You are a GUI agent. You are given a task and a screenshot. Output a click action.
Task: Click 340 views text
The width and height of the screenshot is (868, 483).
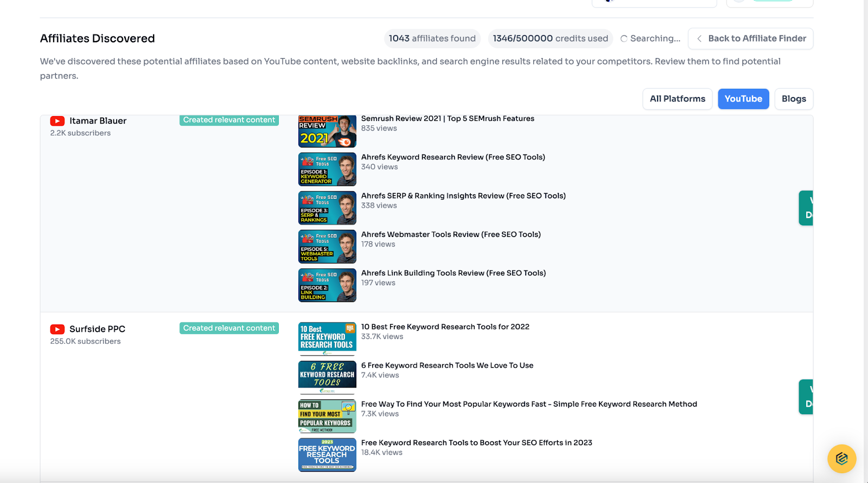click(x=380, y=167)
